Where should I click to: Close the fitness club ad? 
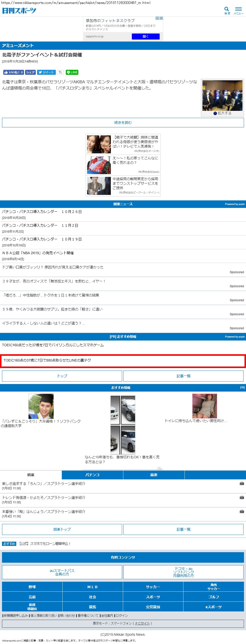(x=161, y=18)
